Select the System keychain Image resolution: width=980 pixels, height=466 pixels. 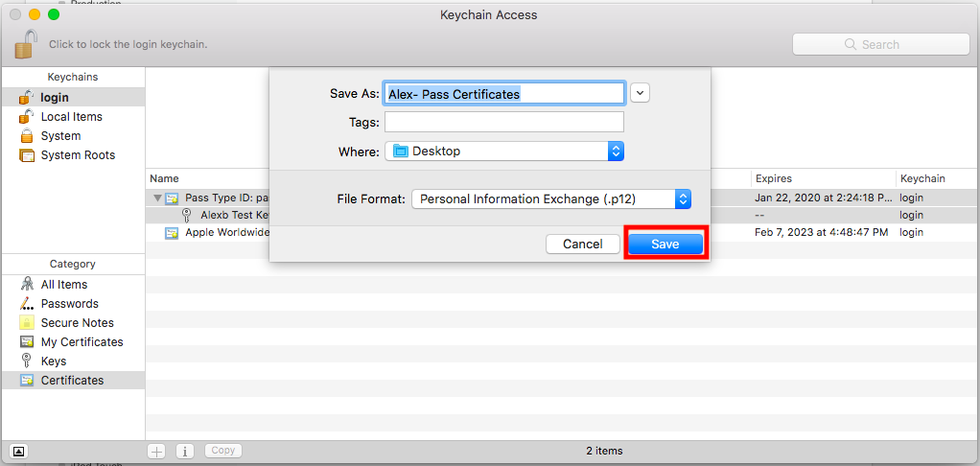pos(74,135)
